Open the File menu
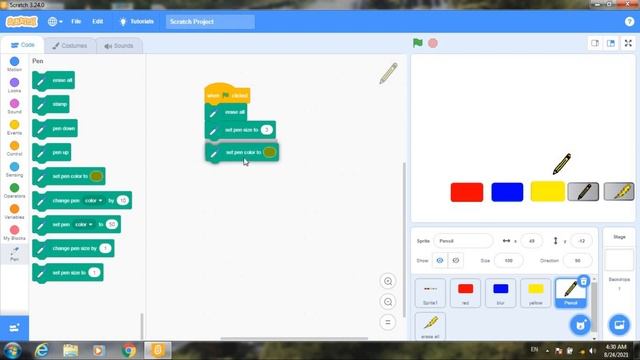This screenshot has height=360, width=640. [76, 22]
